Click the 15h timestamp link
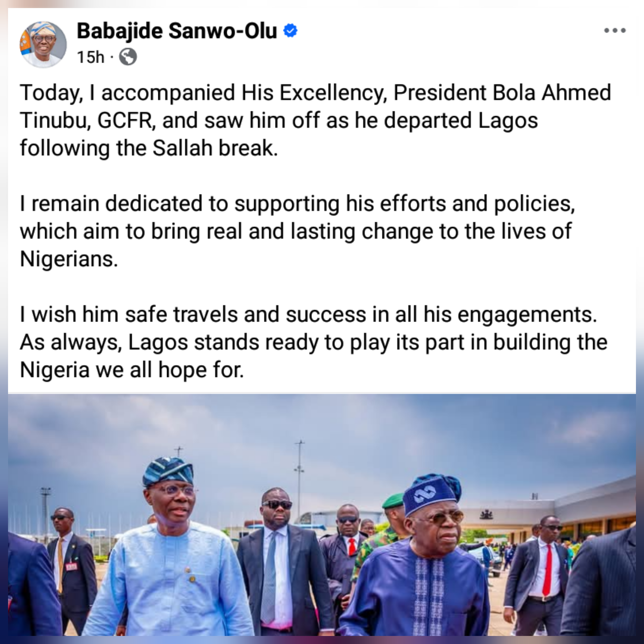Viewport: 644px width, 644px height. coord(90,57)
